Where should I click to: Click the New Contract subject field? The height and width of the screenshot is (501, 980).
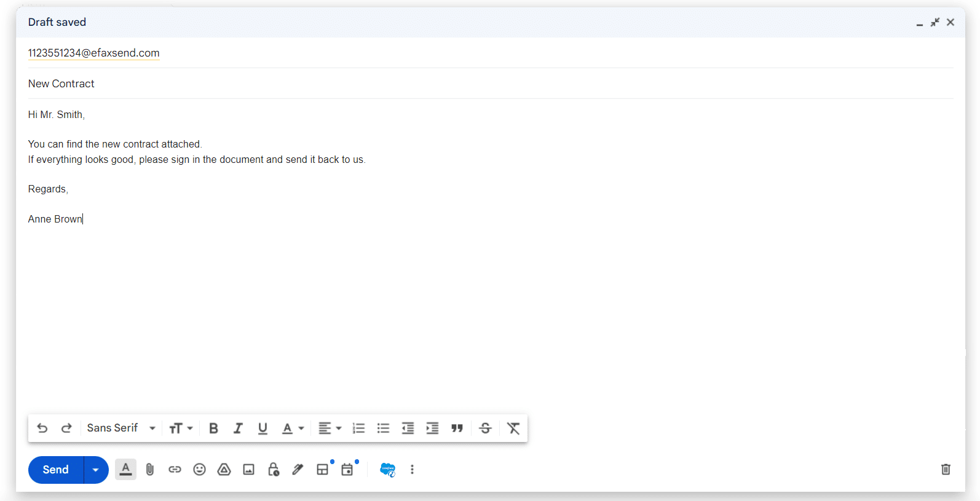491,84
